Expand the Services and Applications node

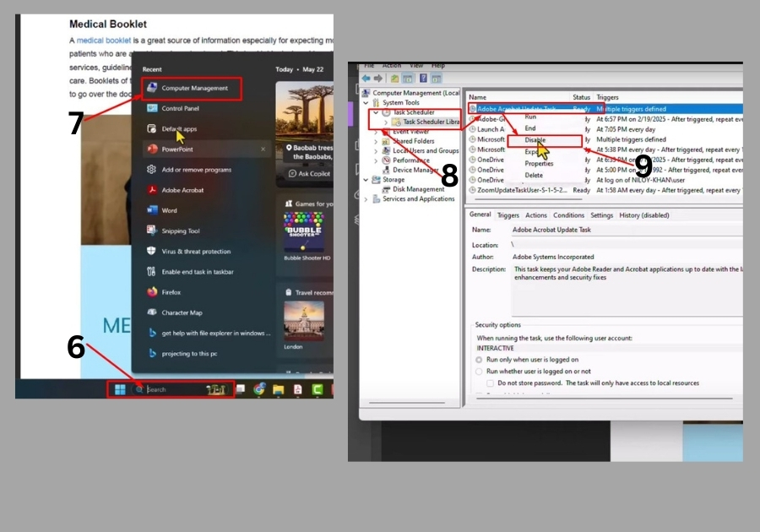click(x=366, y=199)
